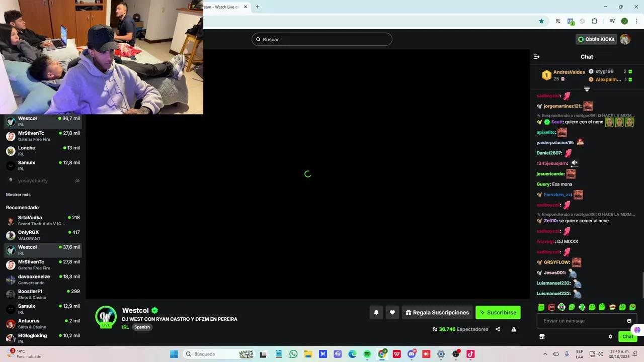
Task: Open WhatsApp from the taskbar
Action: [293, 354]
